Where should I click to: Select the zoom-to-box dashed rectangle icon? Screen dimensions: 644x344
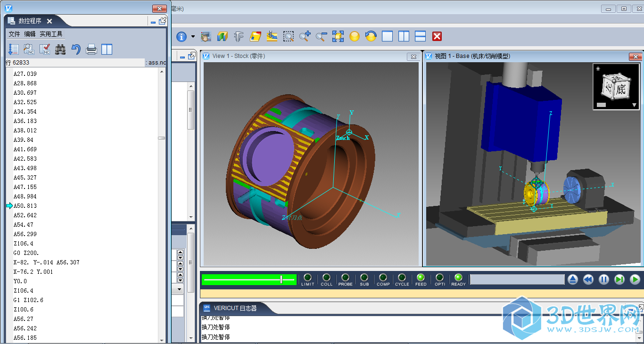[289, 36]
